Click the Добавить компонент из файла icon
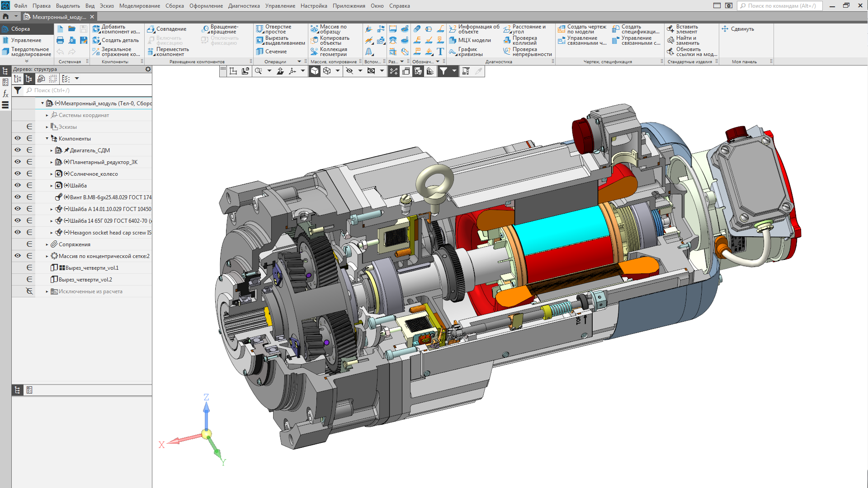Image resolution: width=868 pixels, height=488 pixels. point(96,29)
